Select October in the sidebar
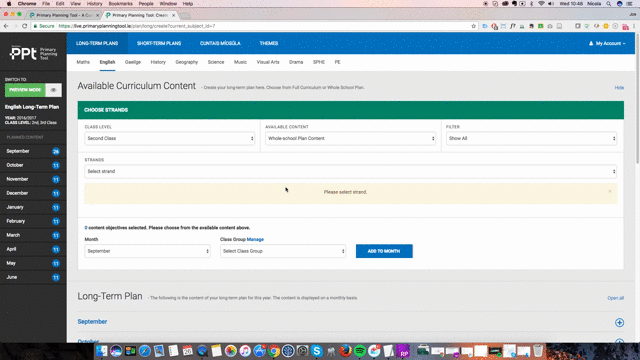 (x=33, y=165)
